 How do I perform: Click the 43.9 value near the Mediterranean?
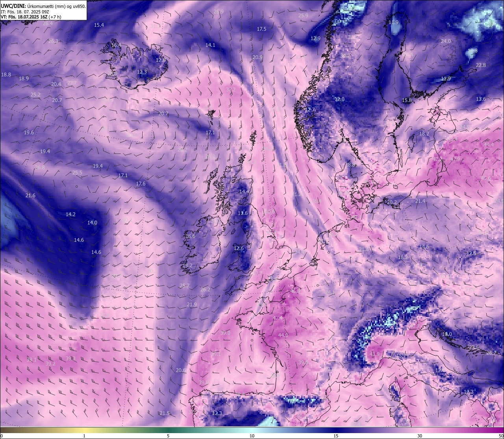click(374, 354)
